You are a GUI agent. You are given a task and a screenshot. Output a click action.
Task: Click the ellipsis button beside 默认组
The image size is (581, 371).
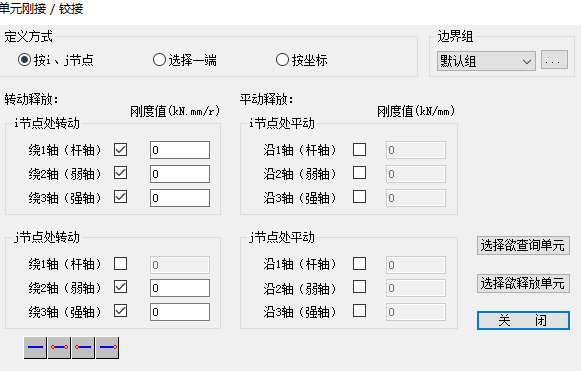554,60
